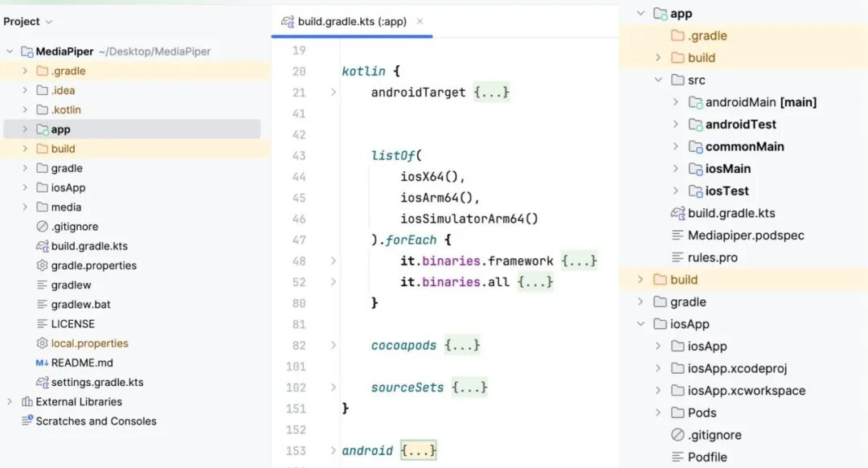Unfold it.binaries.all block on line 52
This screenshot has width=868, height=468.
[x=334, y=282]
